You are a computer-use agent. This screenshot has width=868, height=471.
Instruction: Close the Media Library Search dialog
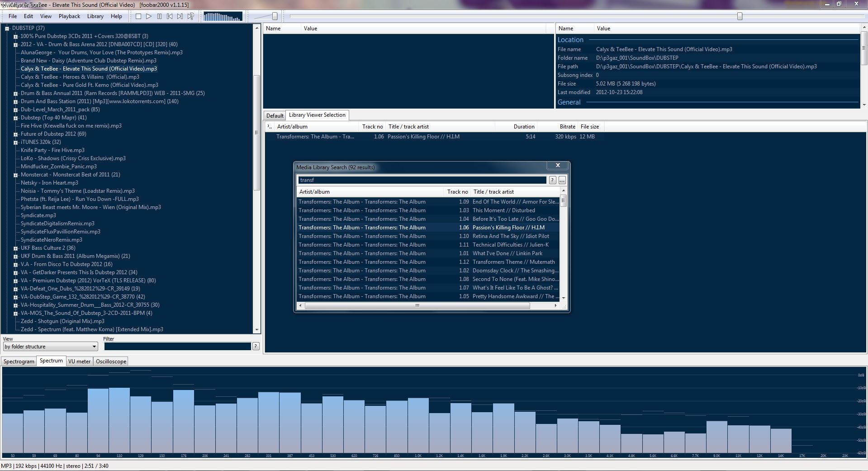(558, 166)
